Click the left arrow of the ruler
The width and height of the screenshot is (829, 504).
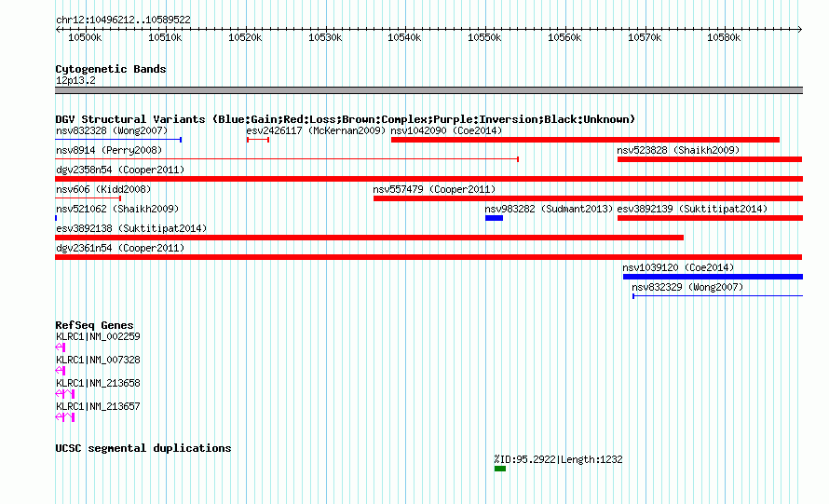(x=58, y=30)
